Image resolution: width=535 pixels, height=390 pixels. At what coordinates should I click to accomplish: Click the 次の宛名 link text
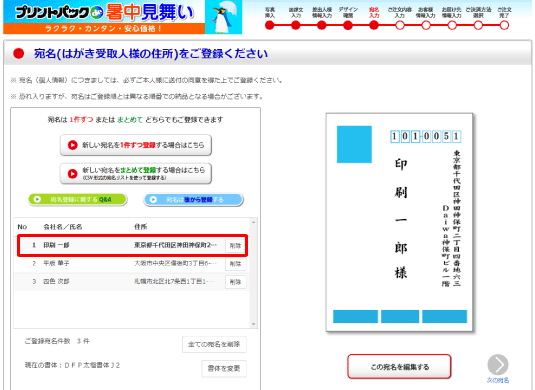click(498, 380)
